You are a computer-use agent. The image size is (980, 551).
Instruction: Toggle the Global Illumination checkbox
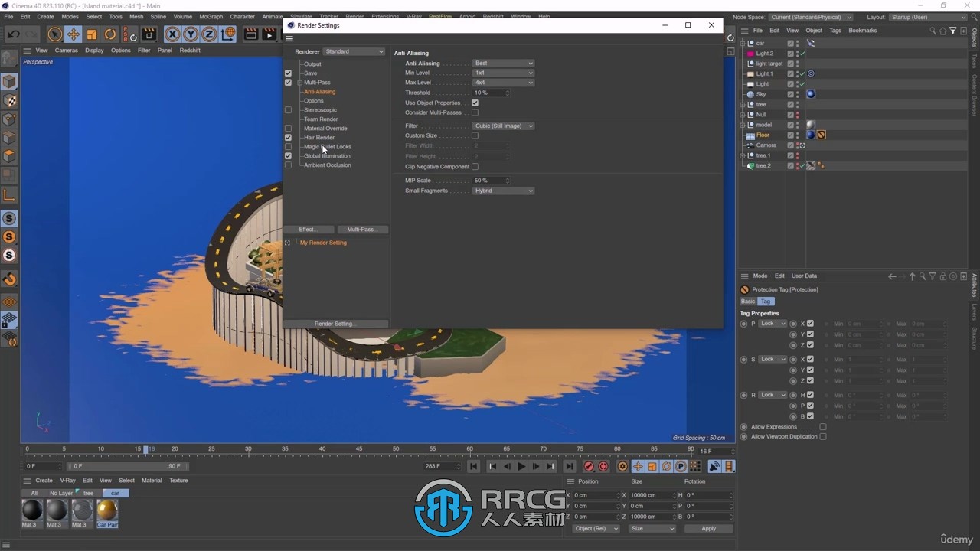(x=288, y=156)
